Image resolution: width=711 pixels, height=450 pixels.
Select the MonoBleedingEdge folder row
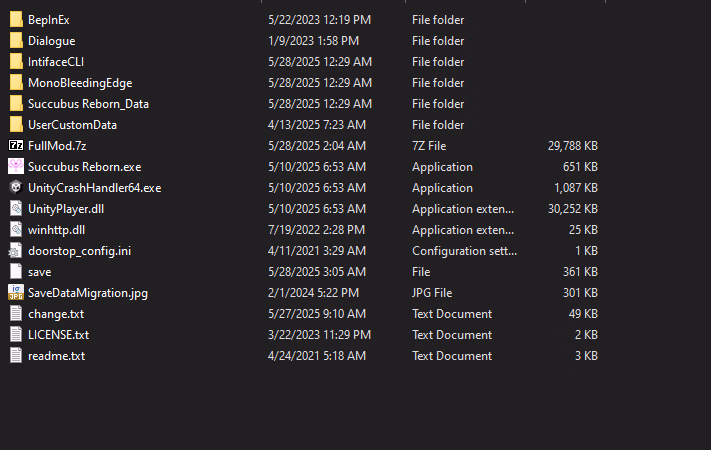pyautogui.click(x=304, y=83)
